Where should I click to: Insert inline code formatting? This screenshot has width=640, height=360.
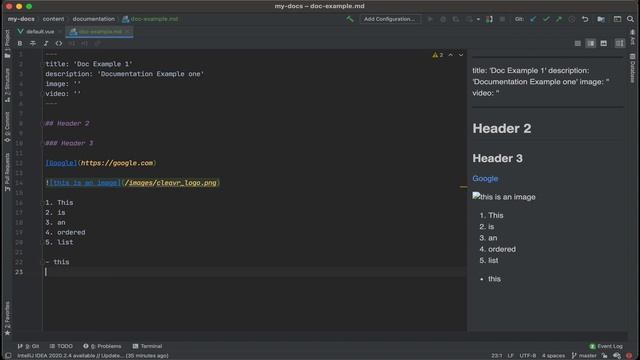(59, 43)
